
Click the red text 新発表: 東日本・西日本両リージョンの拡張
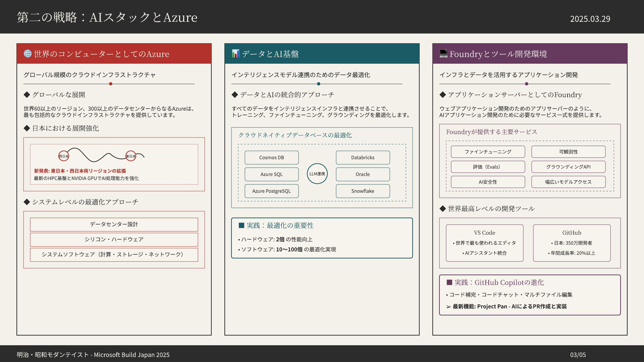(80, 171)
